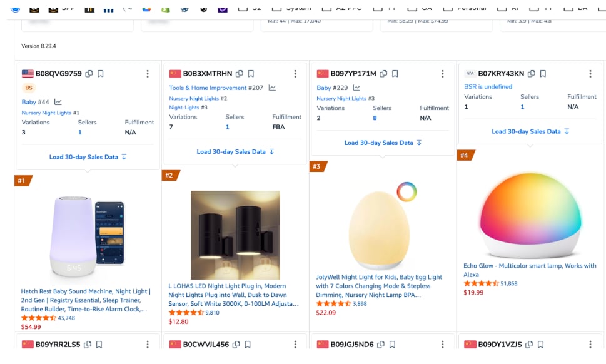Viewport: 606px width, 364px height.
Task: Copy ASIN B0CWVJL456 in bottom row
Action: tap(235, 345)
